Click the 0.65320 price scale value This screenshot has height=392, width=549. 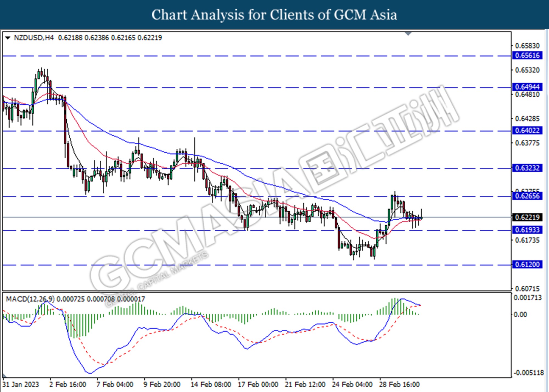[x=527, y=70]
